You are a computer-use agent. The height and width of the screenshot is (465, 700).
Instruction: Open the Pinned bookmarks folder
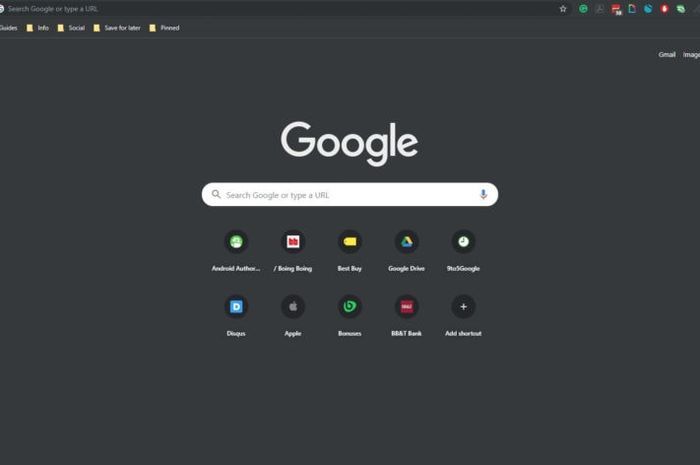click(164, 28)
